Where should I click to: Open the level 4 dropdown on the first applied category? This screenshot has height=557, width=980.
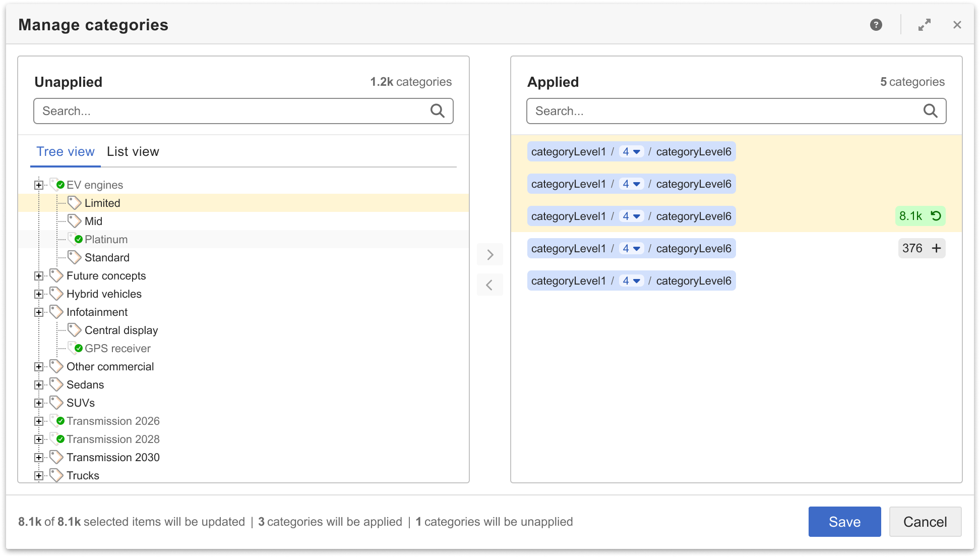point(631,151)
